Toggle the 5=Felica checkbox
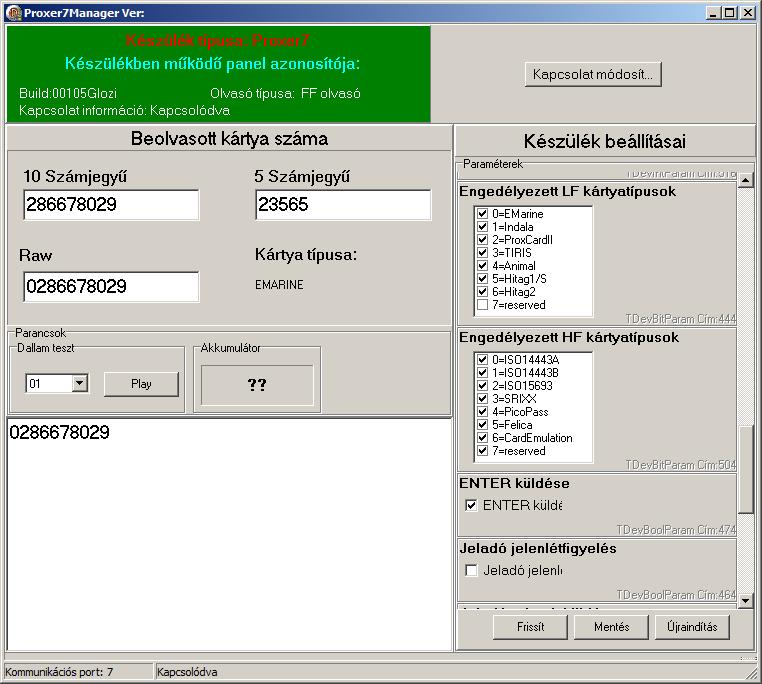The image size is (762, 684). tap(482, 424)
